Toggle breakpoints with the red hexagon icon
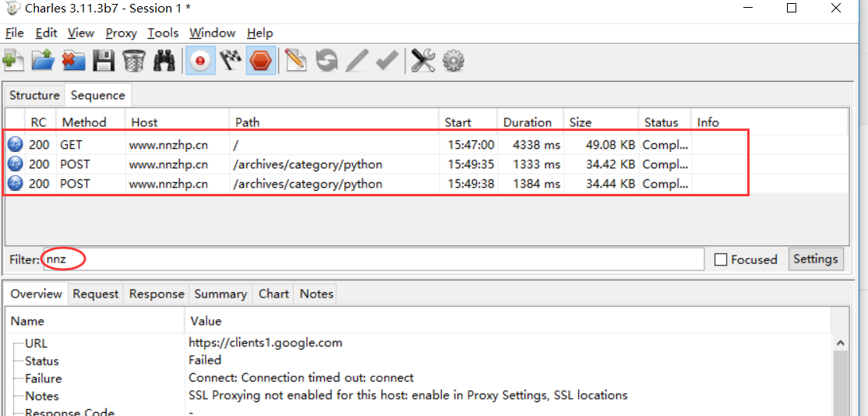868x416 pixels. [261, 61]
